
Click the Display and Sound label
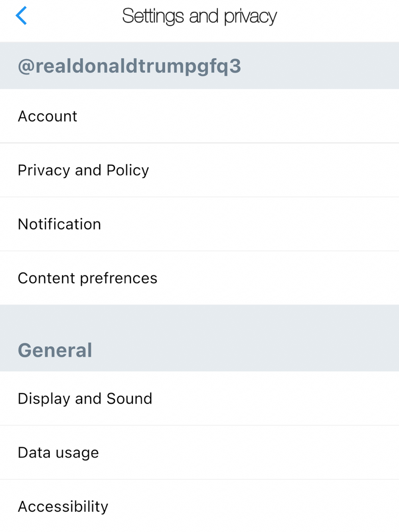(x=85, y=398)
